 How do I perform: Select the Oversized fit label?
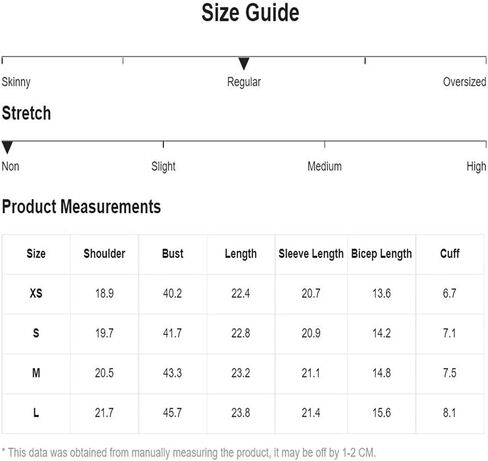pyautogui.click(x=464, y=82)
